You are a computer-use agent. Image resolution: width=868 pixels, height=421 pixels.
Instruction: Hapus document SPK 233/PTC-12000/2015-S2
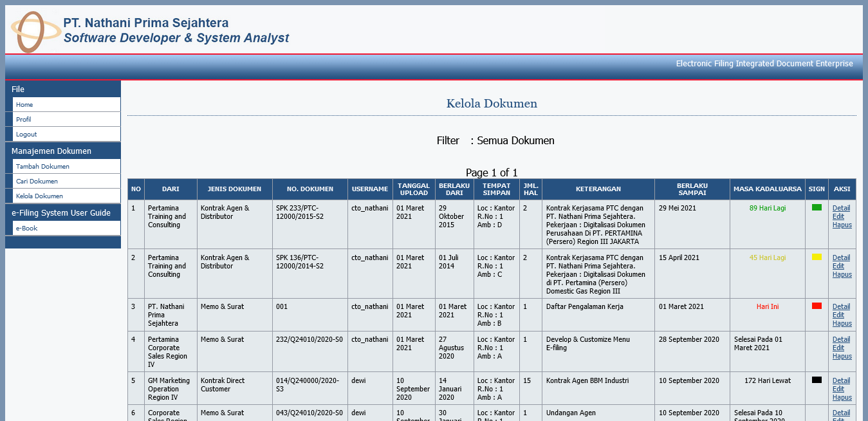(842, 225)
